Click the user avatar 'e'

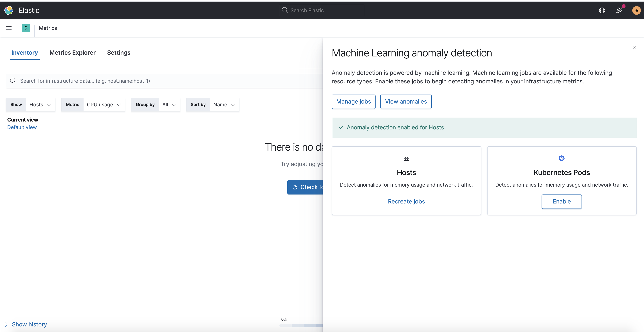pyautogui.click(x=636, y=10)
